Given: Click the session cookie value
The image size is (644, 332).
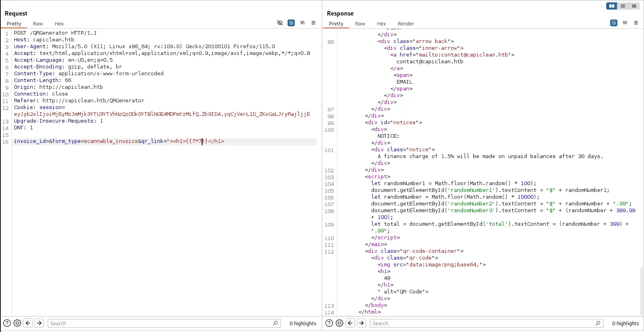Looking at the screenshot, I should [x=162, y=114].
